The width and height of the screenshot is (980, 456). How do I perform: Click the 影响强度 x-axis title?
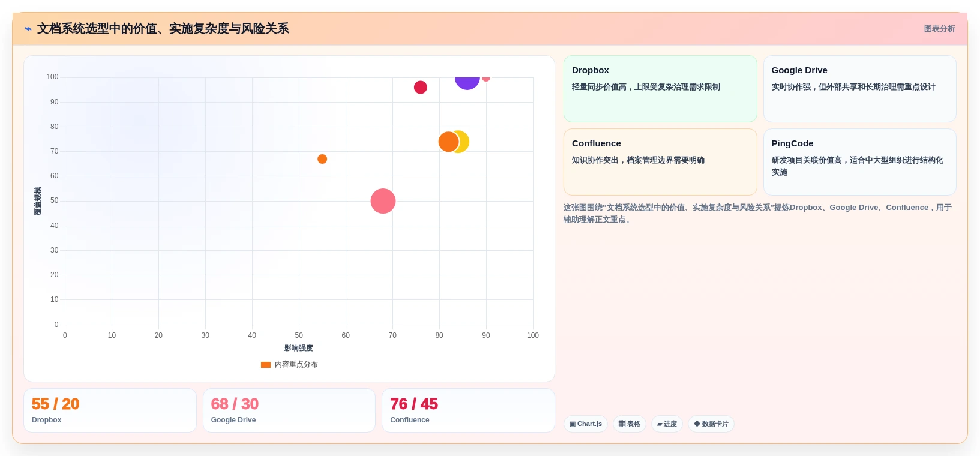pos(299,348)
